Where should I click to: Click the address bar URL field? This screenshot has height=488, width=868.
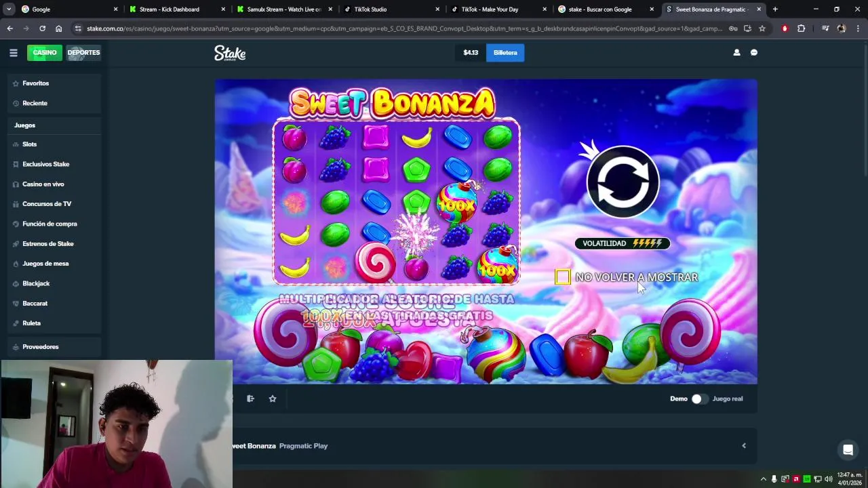pos(404,28)
